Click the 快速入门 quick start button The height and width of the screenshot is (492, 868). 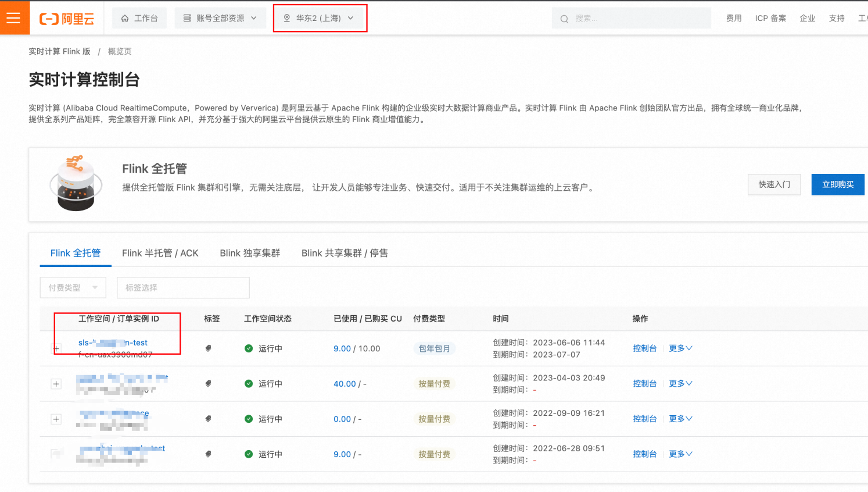click(x=774, y=184)
